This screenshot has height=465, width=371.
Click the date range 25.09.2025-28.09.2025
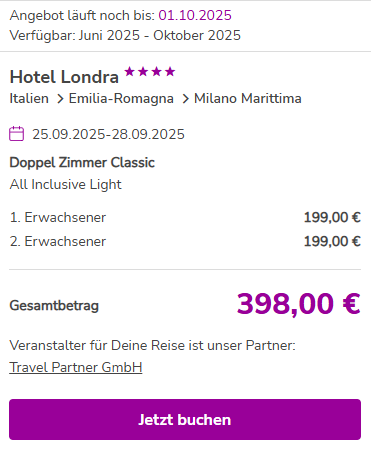108,134
